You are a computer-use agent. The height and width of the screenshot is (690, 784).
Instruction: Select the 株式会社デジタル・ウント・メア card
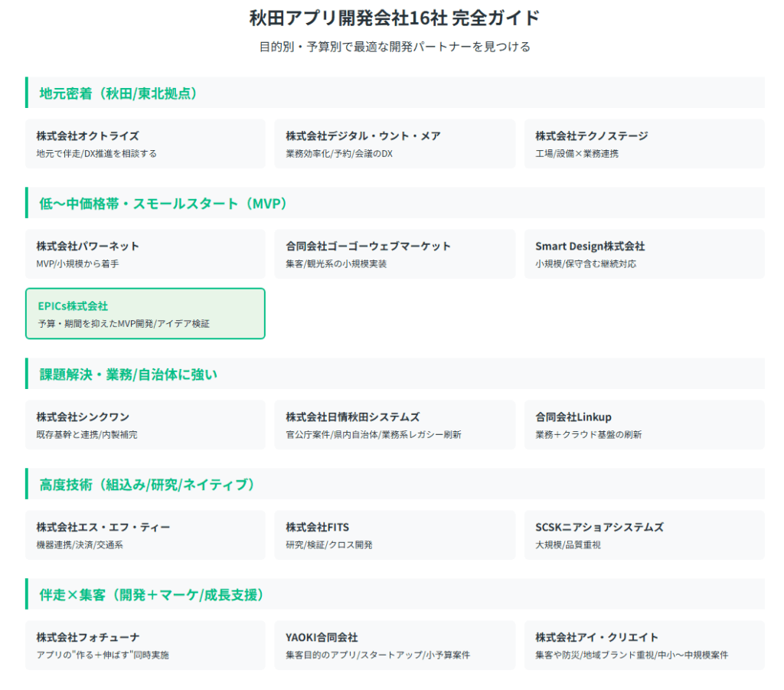(x=394, y=144)
